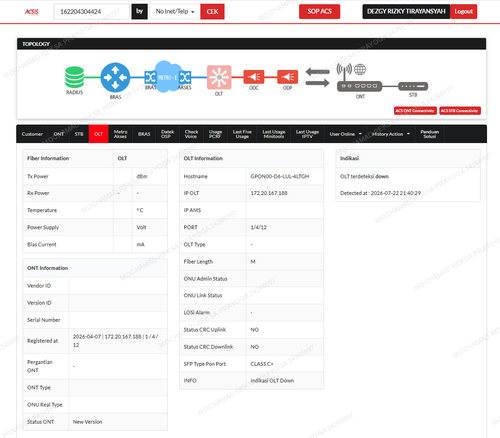The width and height of the screenshot is (500, 438).
Task: Click the Status CRC Downlink NO value
Action: click(x=254, y=347)
